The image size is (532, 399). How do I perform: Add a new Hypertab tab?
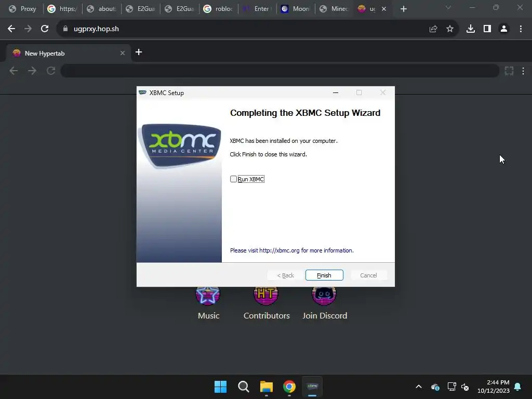[x=139, y=52]
